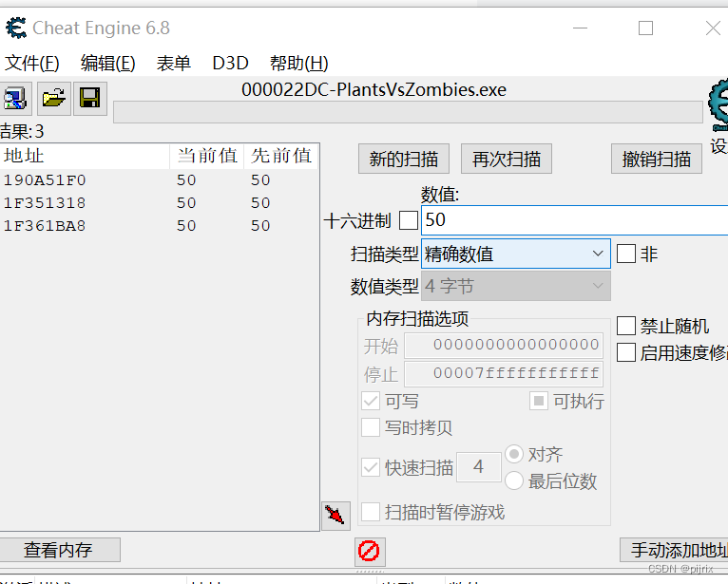Open the 数值类型 dropdown showing 4 字节
The width and height of the screenshot is (728, 584).
[515, 286]
